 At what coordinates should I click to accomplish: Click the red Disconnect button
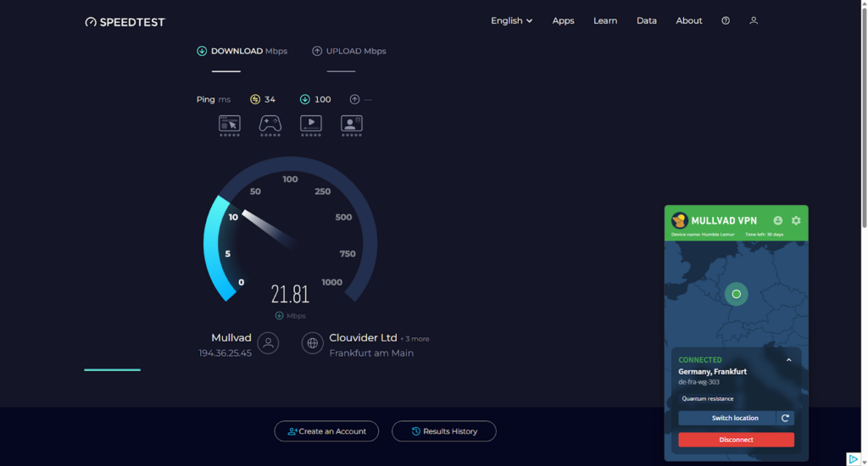click(737, 440)
